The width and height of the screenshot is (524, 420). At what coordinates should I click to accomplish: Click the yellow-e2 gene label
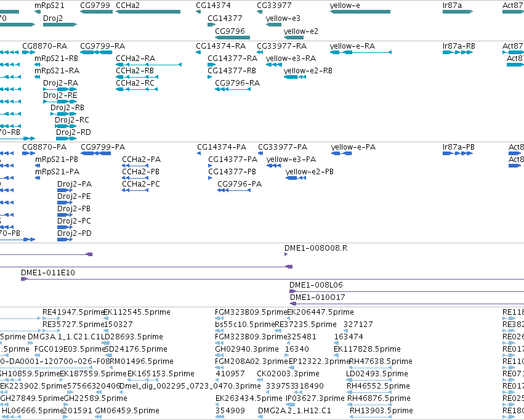tap(300, 31)
